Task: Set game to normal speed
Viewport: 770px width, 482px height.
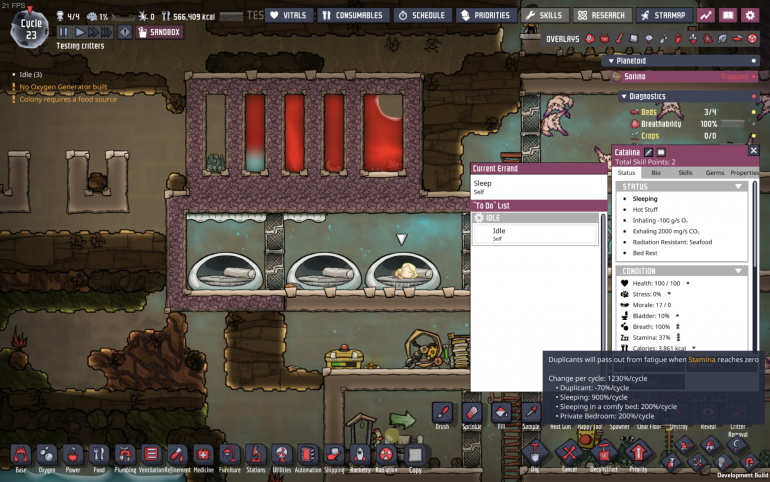Action: coord(80,32)
